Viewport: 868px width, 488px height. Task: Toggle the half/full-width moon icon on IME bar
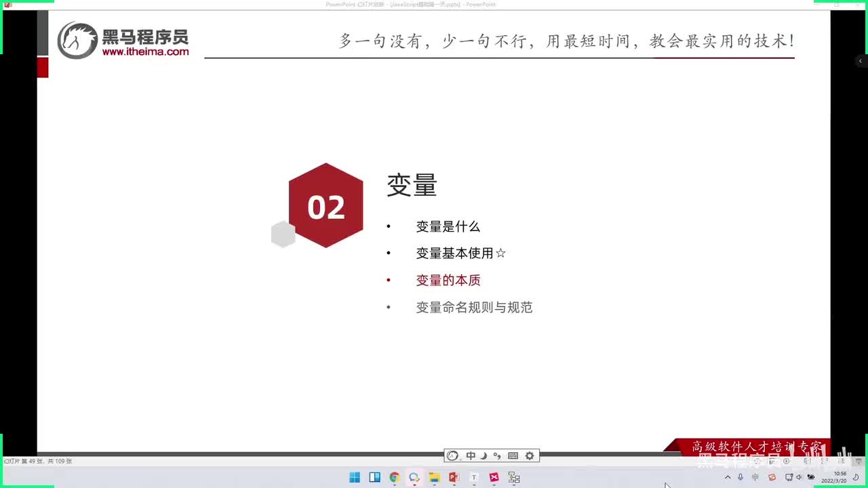pos(484,456)
